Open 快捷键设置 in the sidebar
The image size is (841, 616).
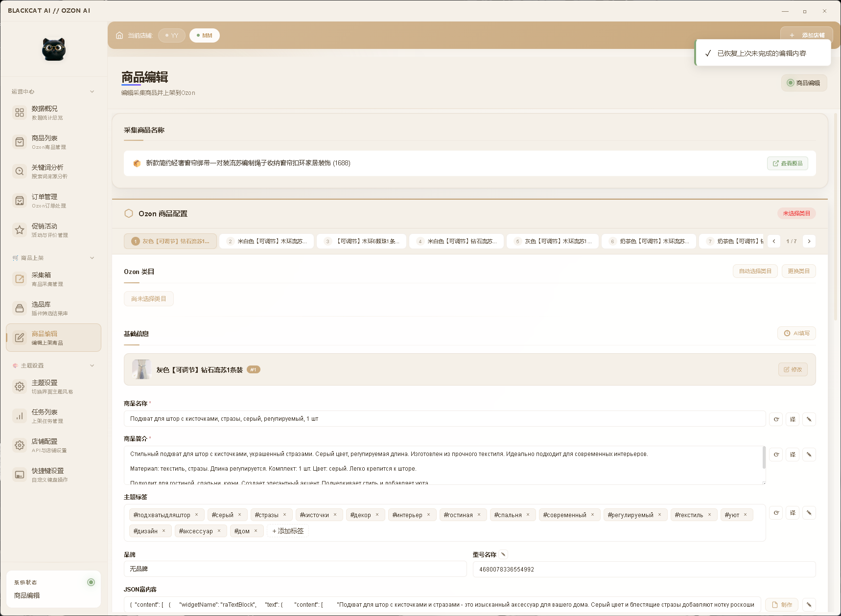pyautogui.click(x=54, y=475)
